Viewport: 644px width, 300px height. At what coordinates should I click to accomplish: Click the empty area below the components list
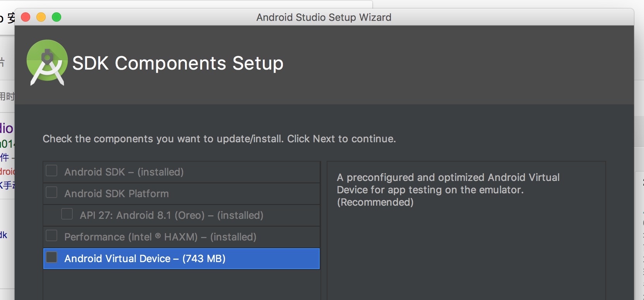pos(182,285)
